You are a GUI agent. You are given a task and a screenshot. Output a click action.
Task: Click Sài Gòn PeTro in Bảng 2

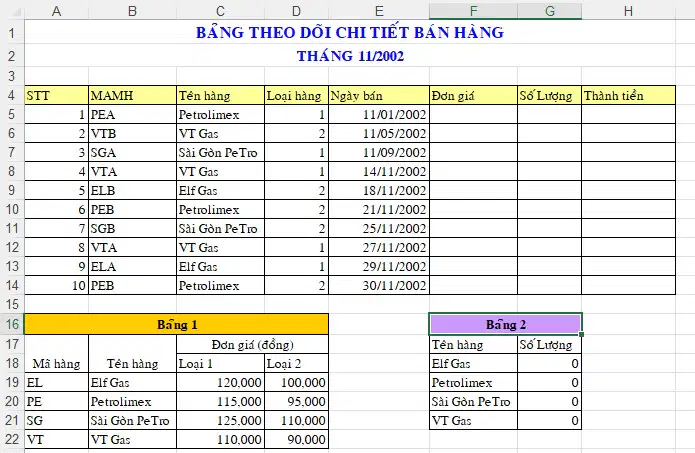pos(471,402)
